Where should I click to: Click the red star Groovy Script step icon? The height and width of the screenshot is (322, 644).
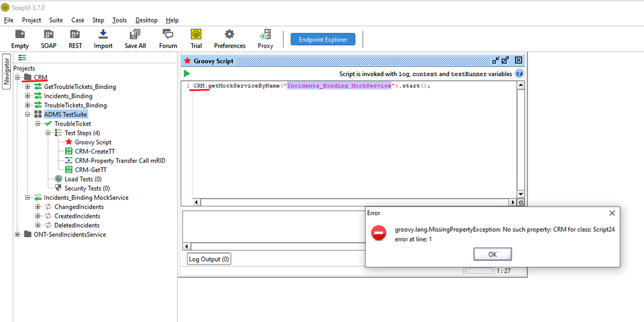point(68,142)
